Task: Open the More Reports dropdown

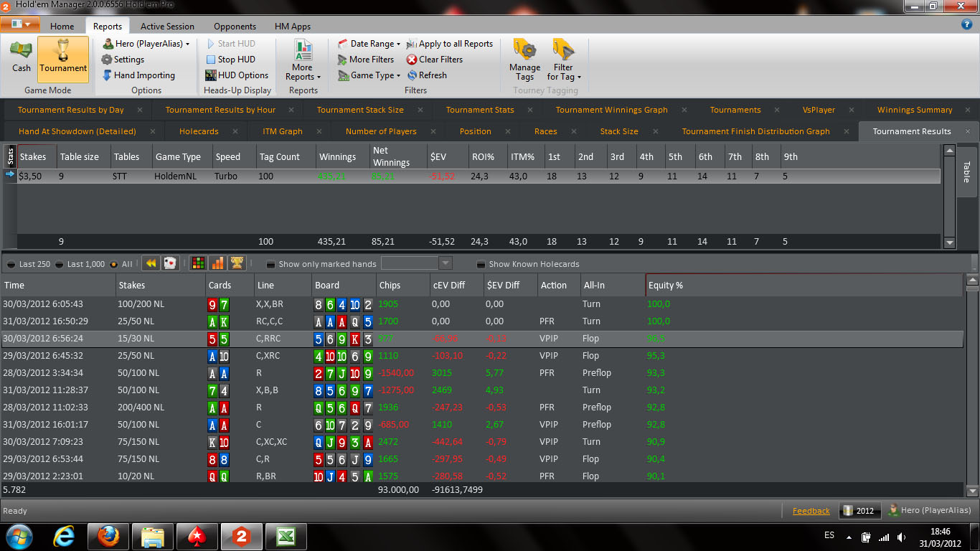Action: coord(303,60)
